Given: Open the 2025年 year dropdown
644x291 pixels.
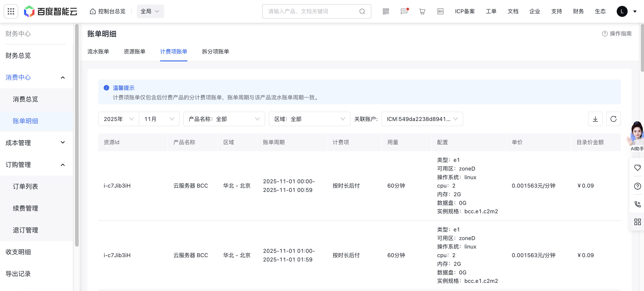Looking at the screenshot, I should click(x=118, y=119).
